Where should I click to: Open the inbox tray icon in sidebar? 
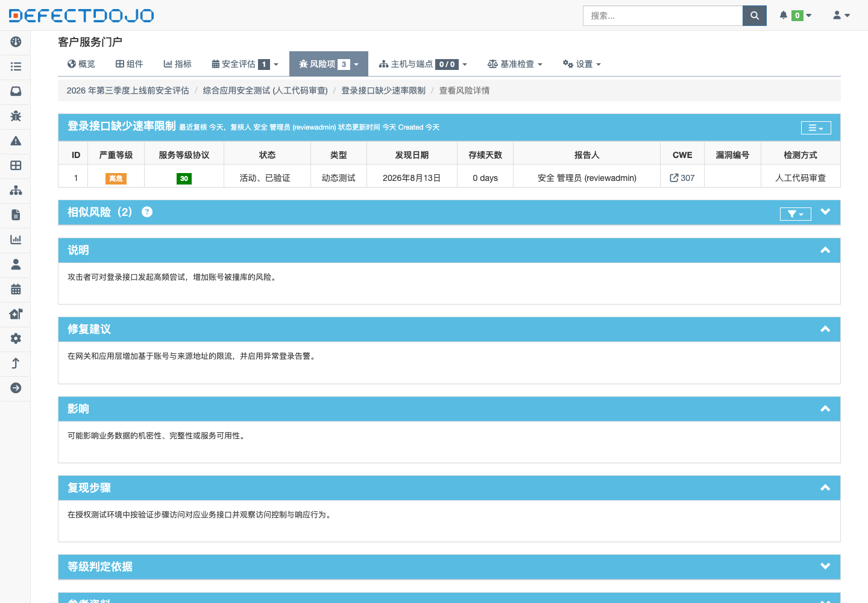16,91
